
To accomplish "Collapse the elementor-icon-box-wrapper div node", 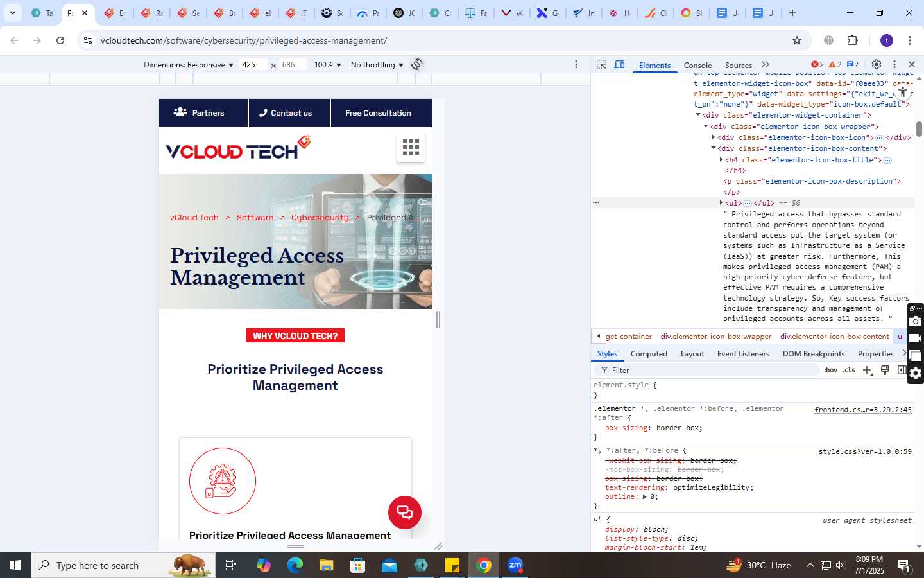I will [706, 127].
